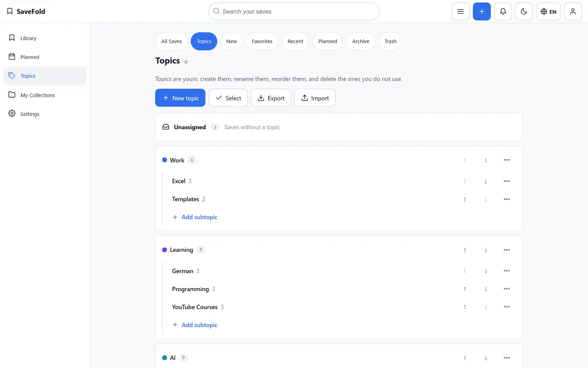Open the Recent tab
This screenshot has height=368, width=588.
(295, 41)
